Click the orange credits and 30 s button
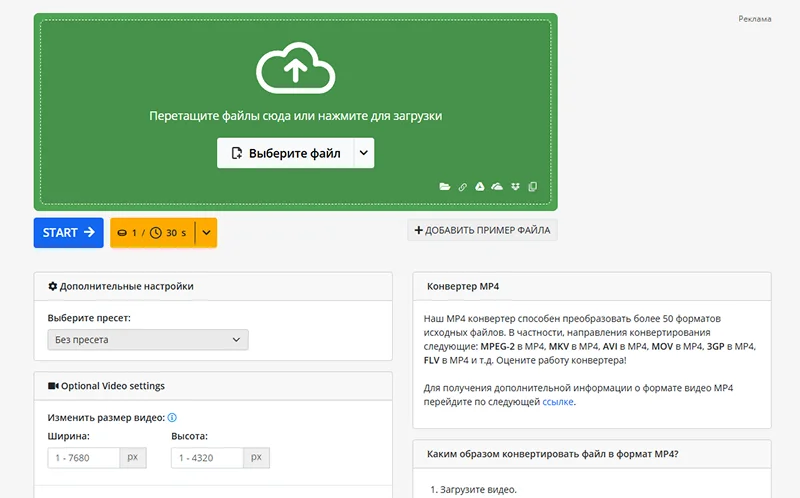Viewport: 800px width, 498px height. pyautogui.click(x=152, y=233)
